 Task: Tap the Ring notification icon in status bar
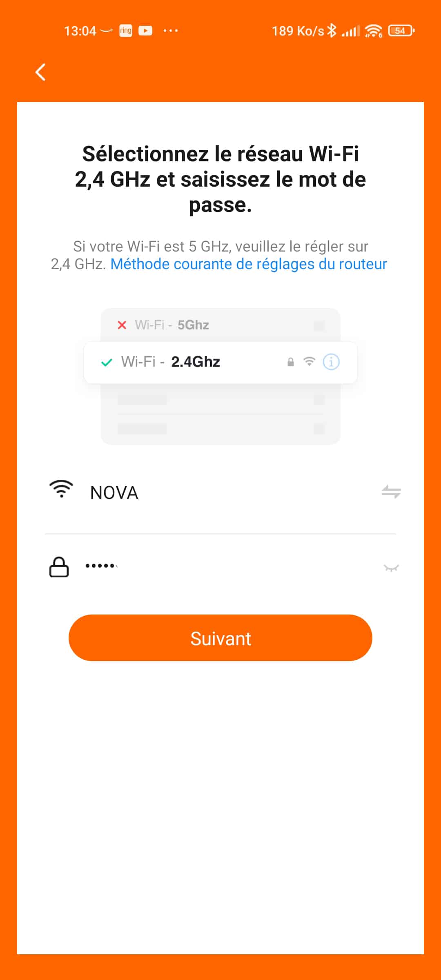pos(126,31)
